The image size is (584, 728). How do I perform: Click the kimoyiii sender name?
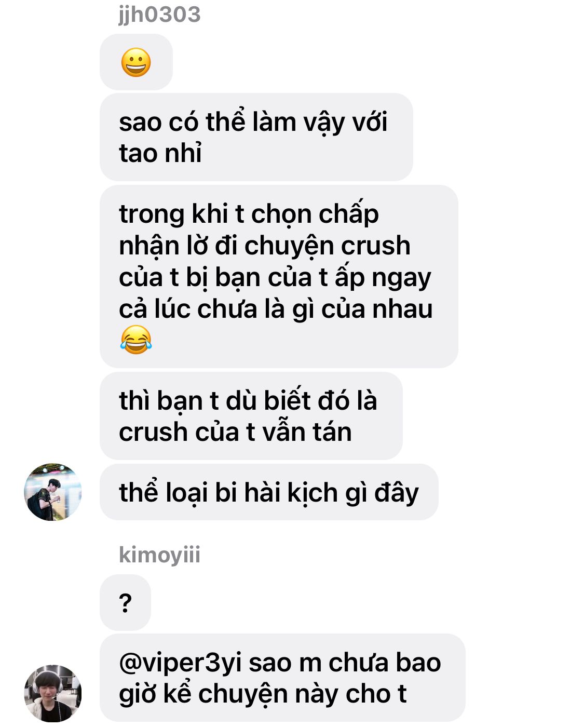pyautogui.click(x=159, y=554)
